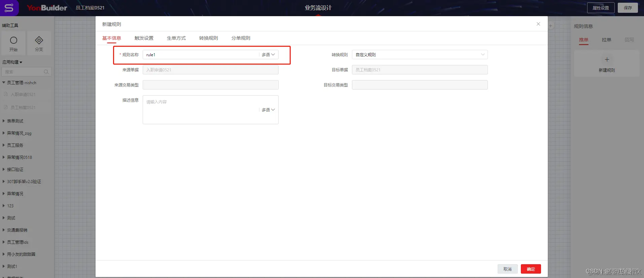This screenshot has height=278, width=644.
Task: Select the 回写 tab in 规则信息
Action: [630, 40]
